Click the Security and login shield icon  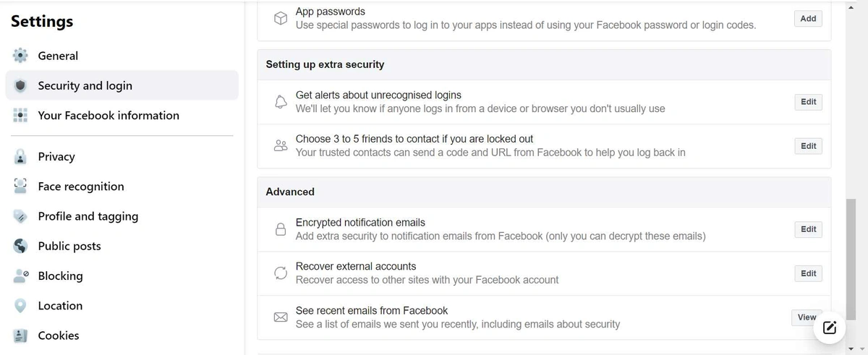(21, 85)
